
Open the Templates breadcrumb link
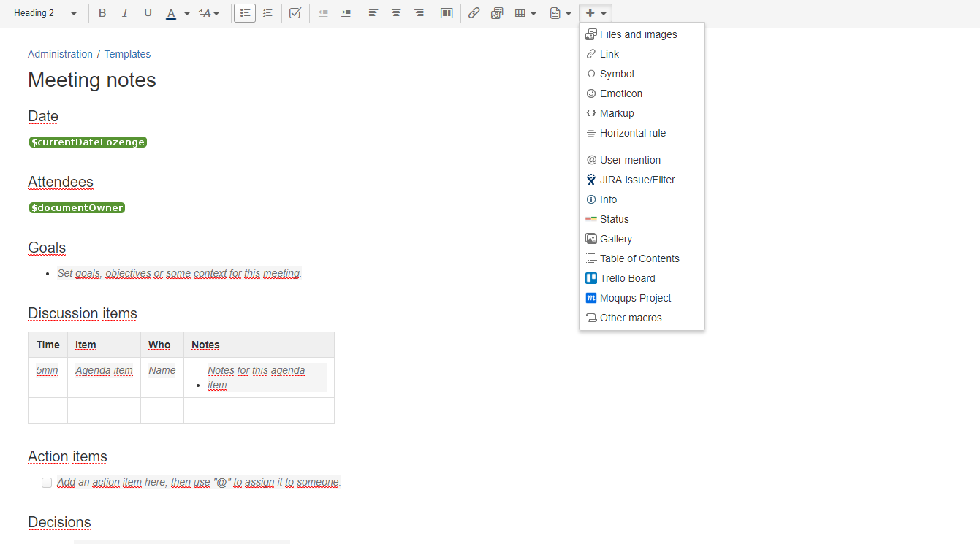[x=127, y=54]
